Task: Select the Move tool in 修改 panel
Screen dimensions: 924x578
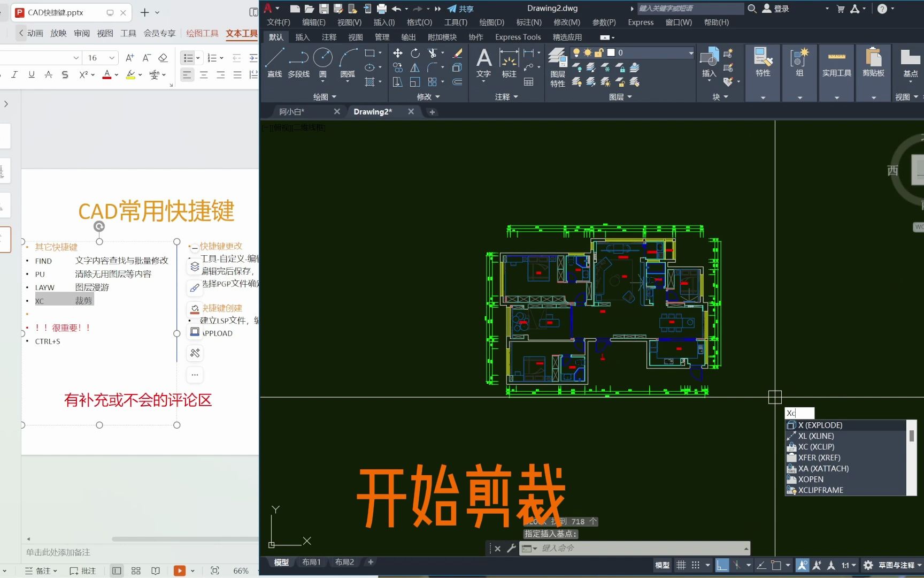Action: [x=398, y=53]
